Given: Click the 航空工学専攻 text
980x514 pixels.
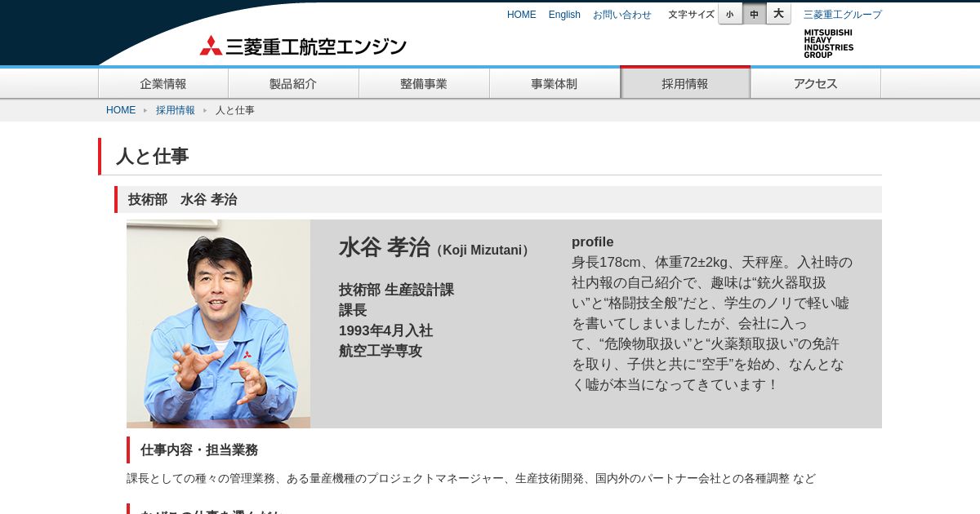Looking at the screenshot, I should pos(381,351).
